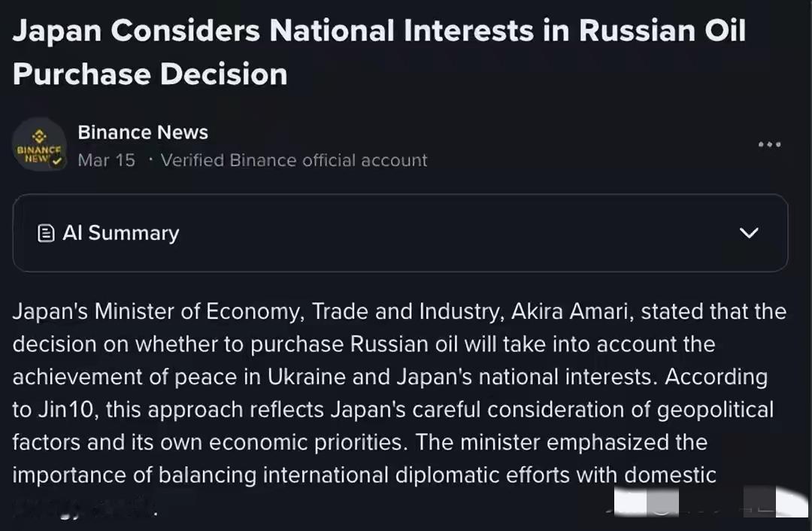Click the blurred text at bottom left
Screen dimensions: 812x531
tap(84, 508)
